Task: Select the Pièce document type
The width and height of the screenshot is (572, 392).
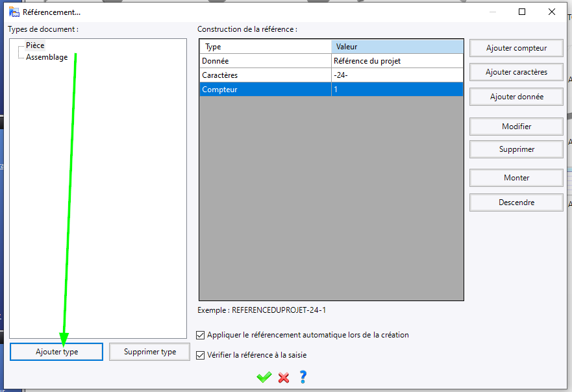Action: [x=35, y=45]
